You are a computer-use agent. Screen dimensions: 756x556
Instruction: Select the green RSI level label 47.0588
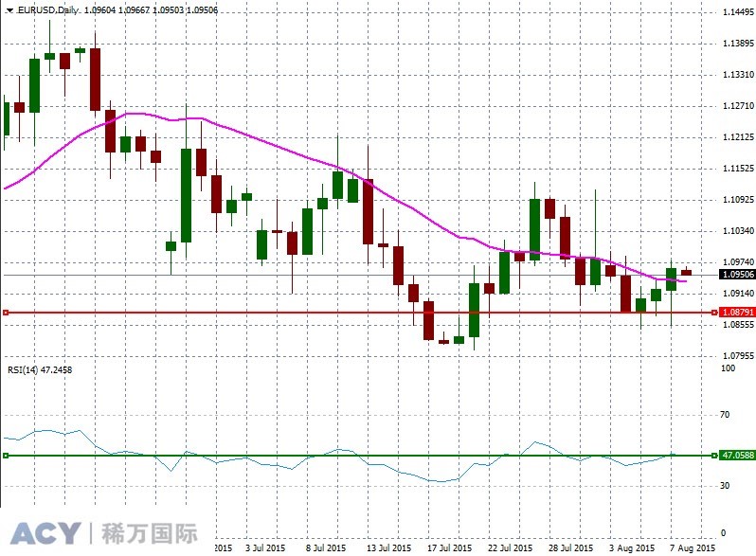pyautogui.click(x=737, y=456)
